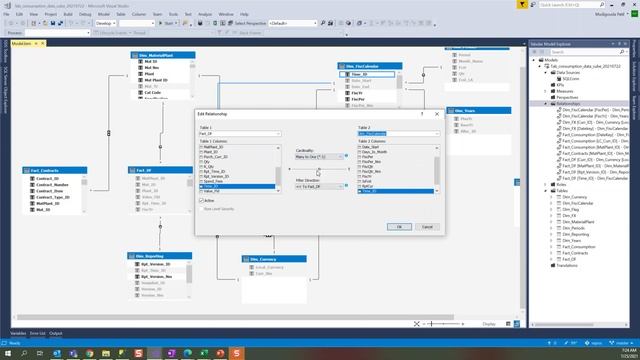640x360 pixels.
Task: Expand the Measures tree node
Action: (x=546, y=91)
